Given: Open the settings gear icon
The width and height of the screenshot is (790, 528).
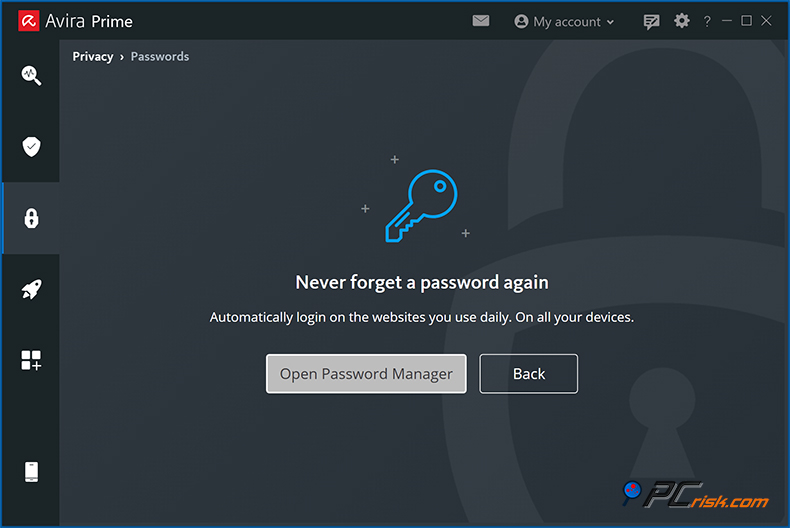Looking at the screenshot, I should click(x=682, y=21).
